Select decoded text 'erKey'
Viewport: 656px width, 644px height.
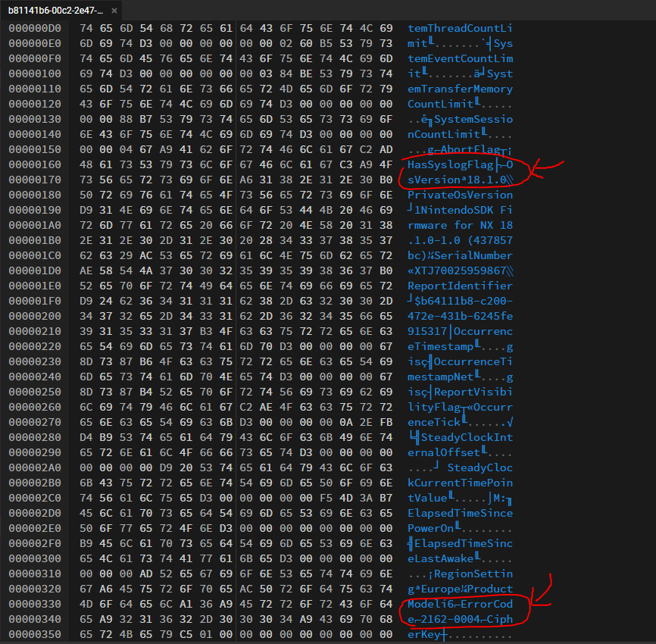tap(424, 634)
